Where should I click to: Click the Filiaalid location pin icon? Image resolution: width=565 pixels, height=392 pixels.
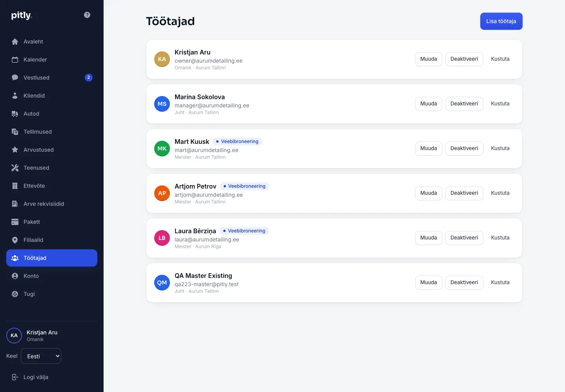15,240
